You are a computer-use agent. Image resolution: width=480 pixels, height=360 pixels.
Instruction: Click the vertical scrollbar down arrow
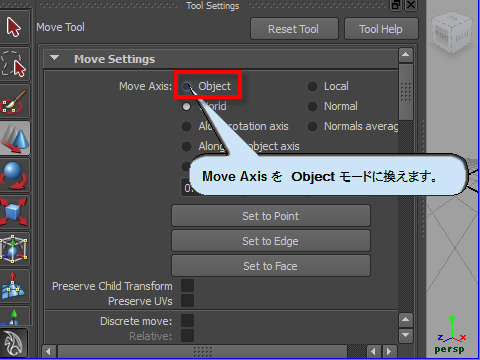(x=406, y=335)
